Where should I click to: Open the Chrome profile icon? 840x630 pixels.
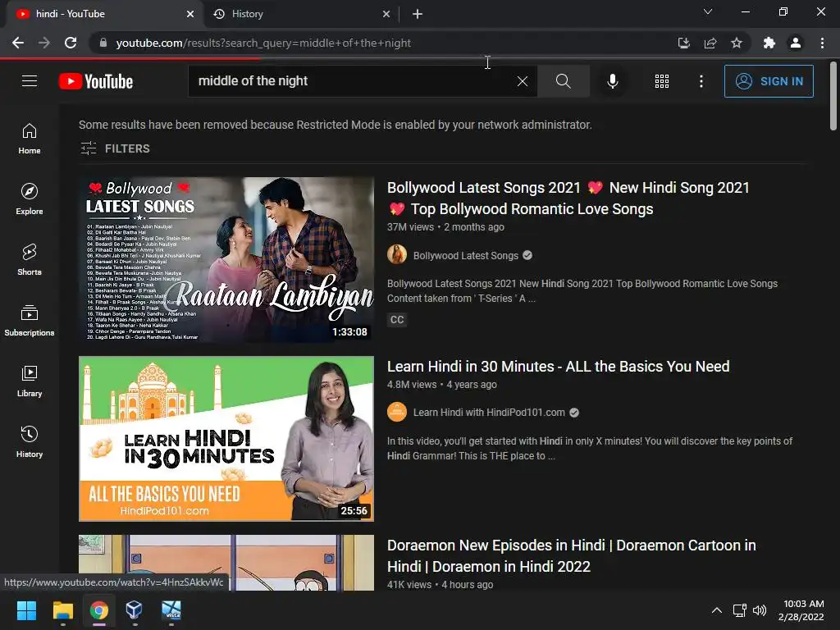[x=796, y=43]
